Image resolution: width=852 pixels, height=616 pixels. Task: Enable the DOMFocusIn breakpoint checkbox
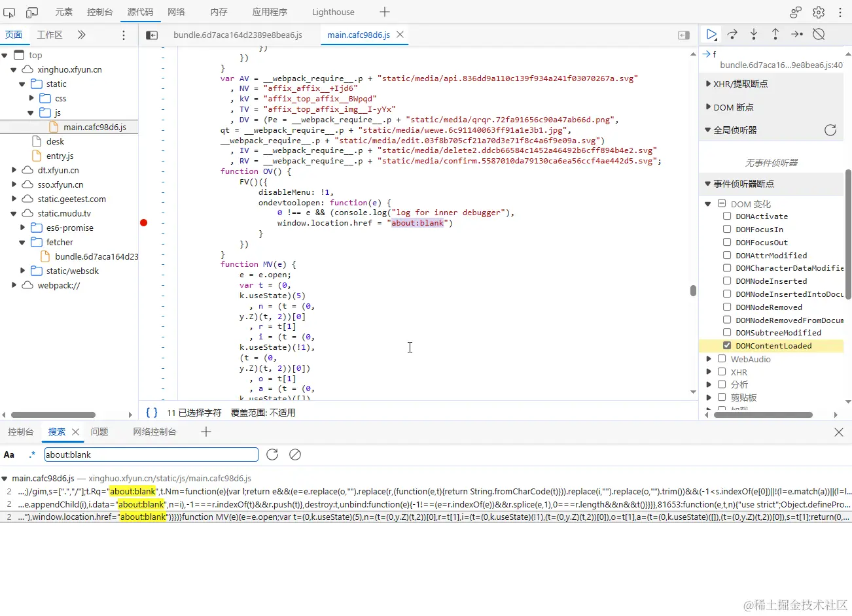click(x=727, y=230)
